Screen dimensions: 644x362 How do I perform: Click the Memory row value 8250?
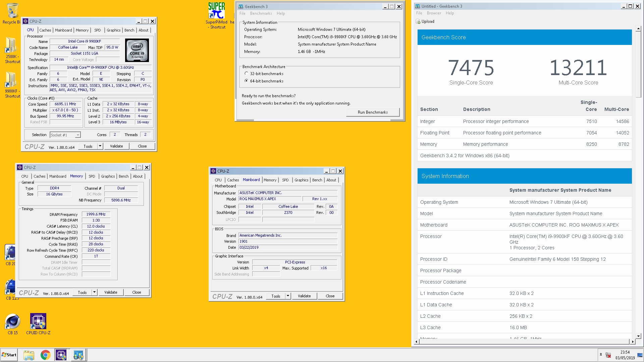[x=591, y=144]
